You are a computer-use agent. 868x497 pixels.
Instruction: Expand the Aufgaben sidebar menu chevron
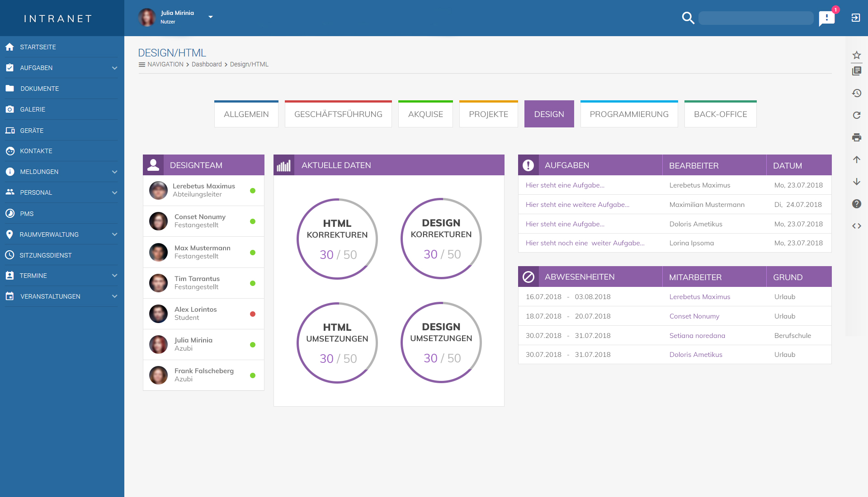114,68
